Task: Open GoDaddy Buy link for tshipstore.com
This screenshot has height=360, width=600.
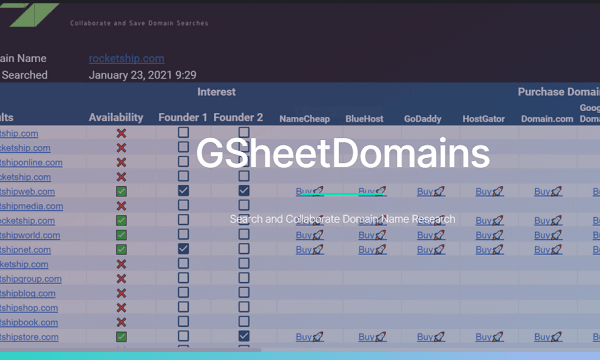Action: pyautogui.click(x=431, y=337)
